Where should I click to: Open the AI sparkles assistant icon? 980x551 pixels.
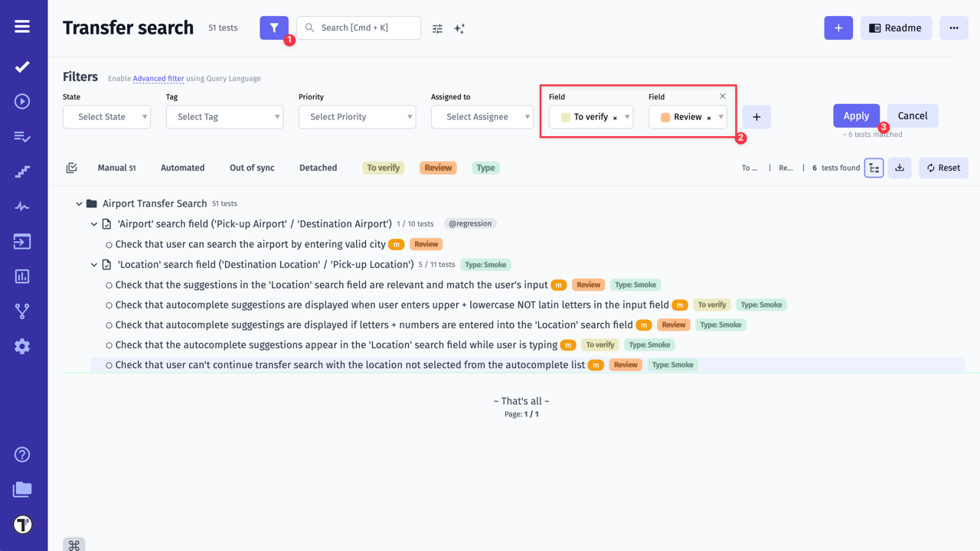point(459,28)
